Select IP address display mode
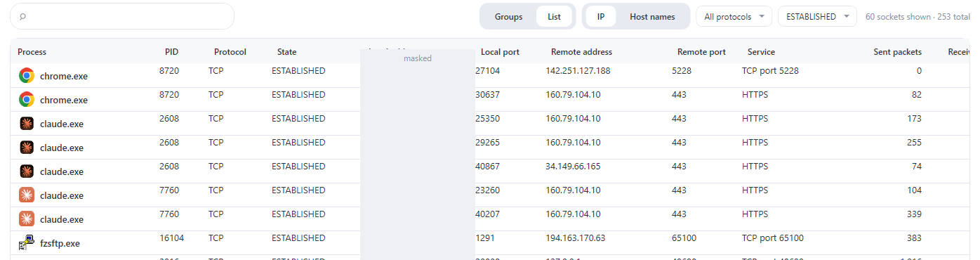This screenshot has height=260, width=980. click(601, 17)
